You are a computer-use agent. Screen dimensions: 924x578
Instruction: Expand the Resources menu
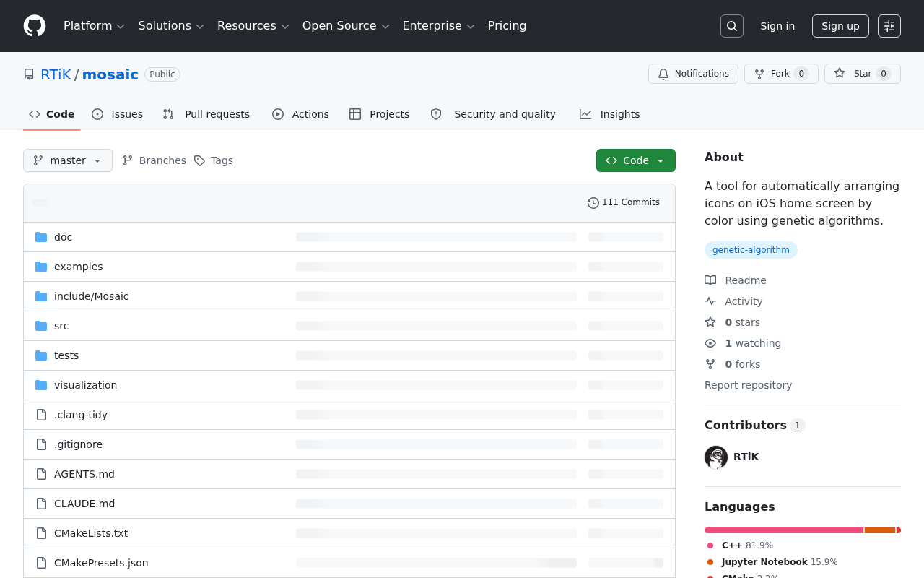pyautogui.click(x=253, y=26)
